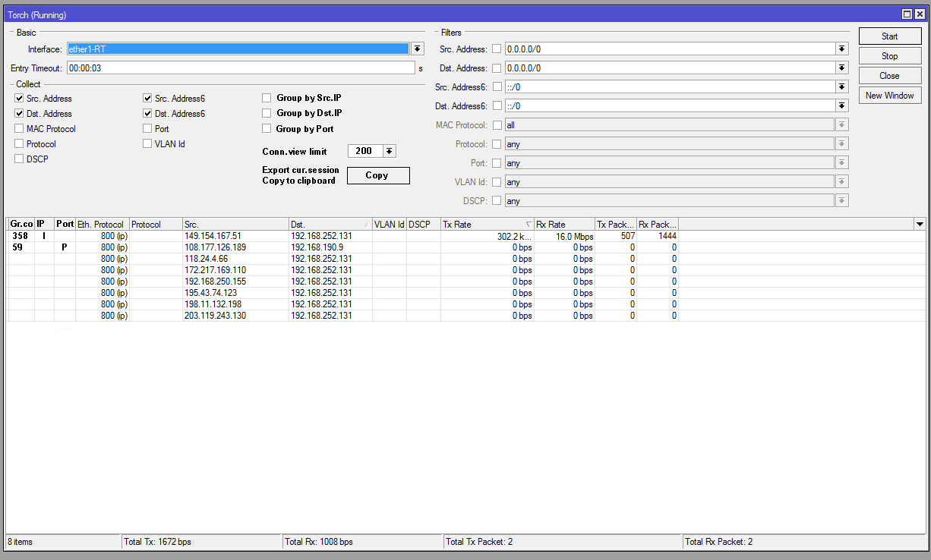Check Group by Dst.IP
The height and width of the screenshot is (560, 931).
267,113
